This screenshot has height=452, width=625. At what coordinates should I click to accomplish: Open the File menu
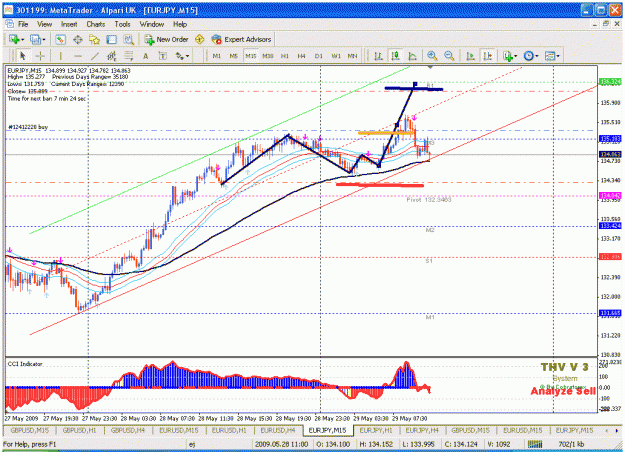pos(23,24)
